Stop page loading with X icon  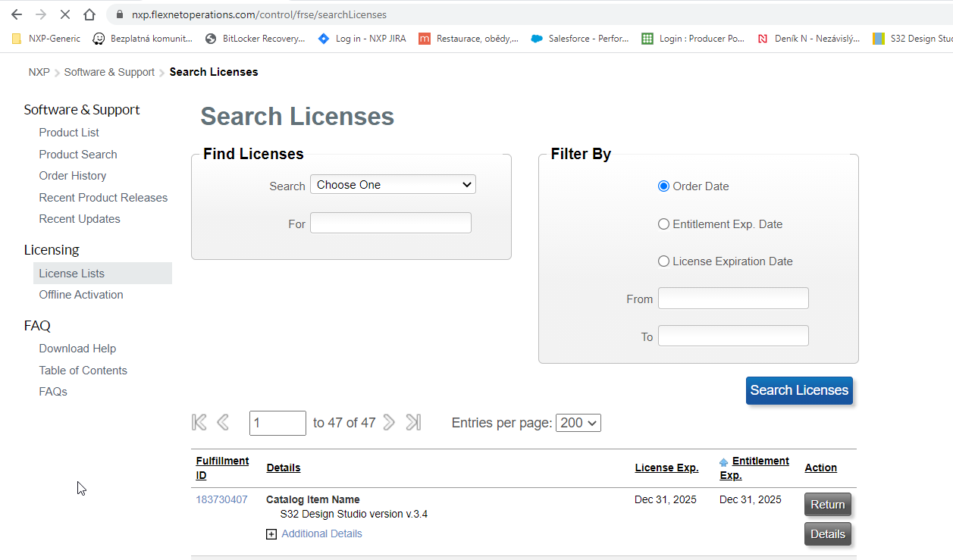[x=65, y=14]
